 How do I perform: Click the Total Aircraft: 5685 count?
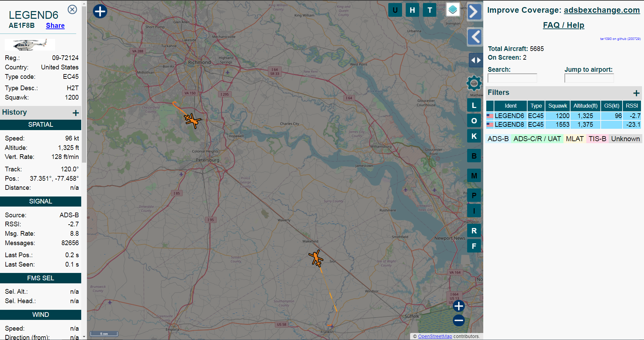pyautogui.click(x=516, y=49)
